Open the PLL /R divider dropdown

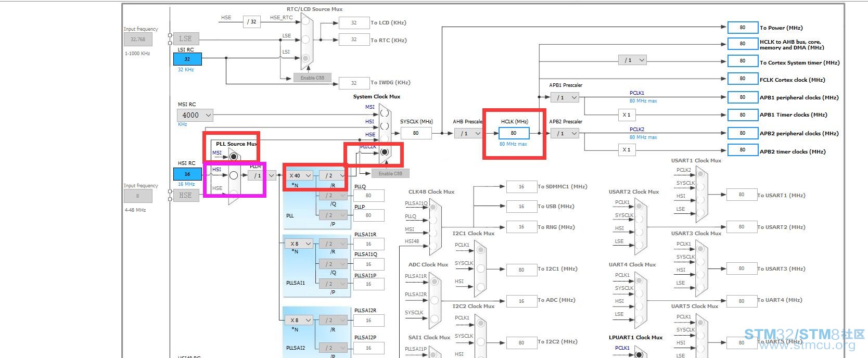click(333, 175)
